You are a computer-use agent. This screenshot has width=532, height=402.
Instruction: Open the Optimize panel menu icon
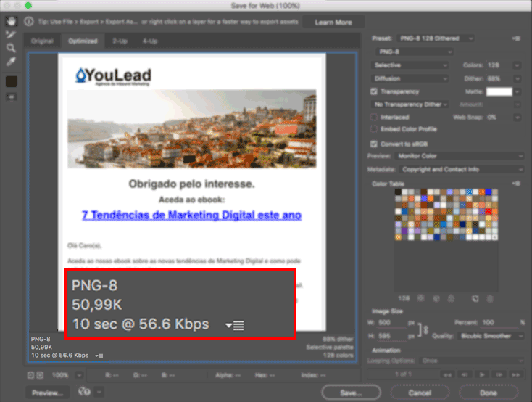tap(515, 38)
